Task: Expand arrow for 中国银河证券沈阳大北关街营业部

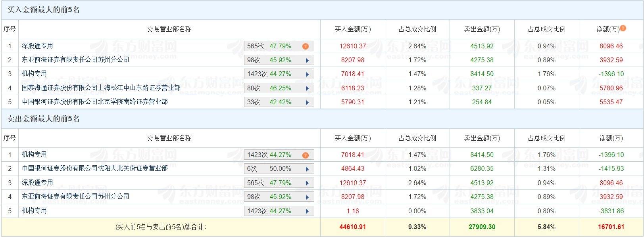Action: pos(307,169)
